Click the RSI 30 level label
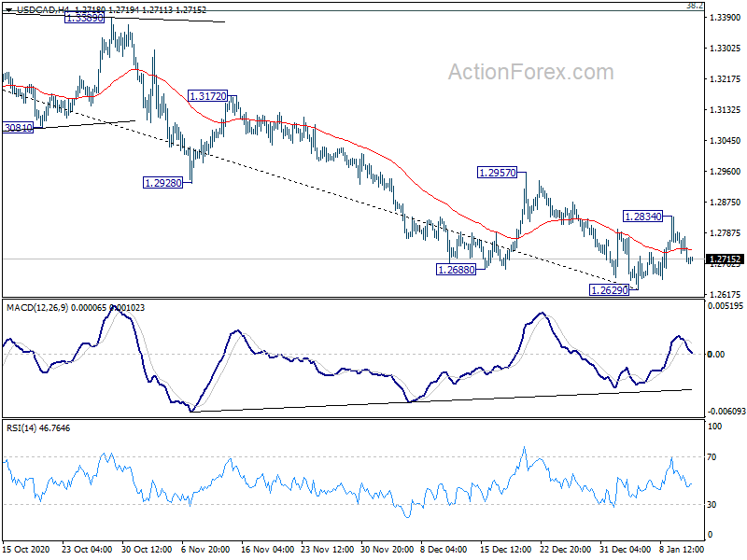 pyautogui.click(x=712, y=505)
